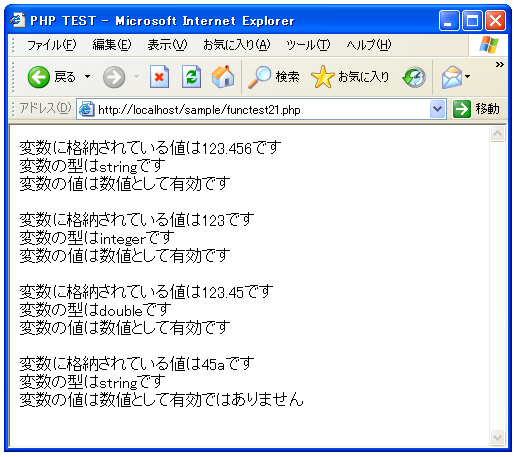
Task: Click the IE icon in title bar
Action: tap(18, 21)
